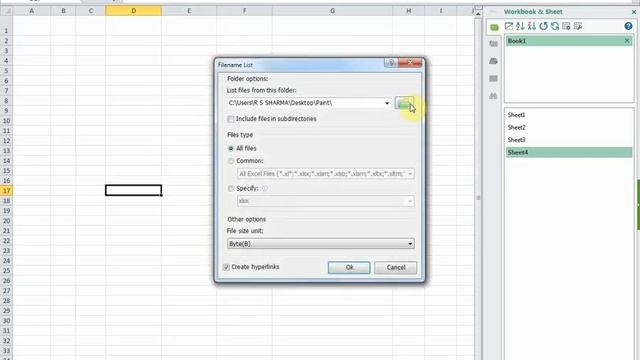Select column H header
The width and height of the screenshot is (640, 360).
click(x=409, y=11)
